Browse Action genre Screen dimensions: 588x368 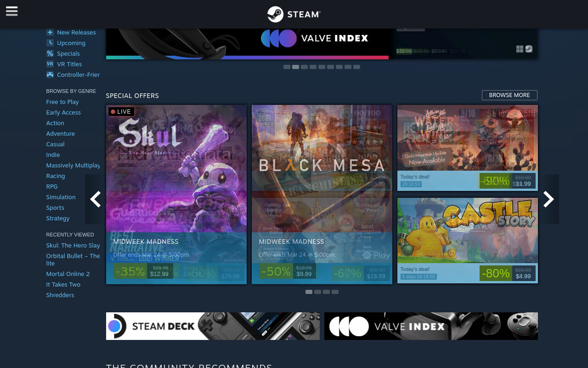click(55, 123)
